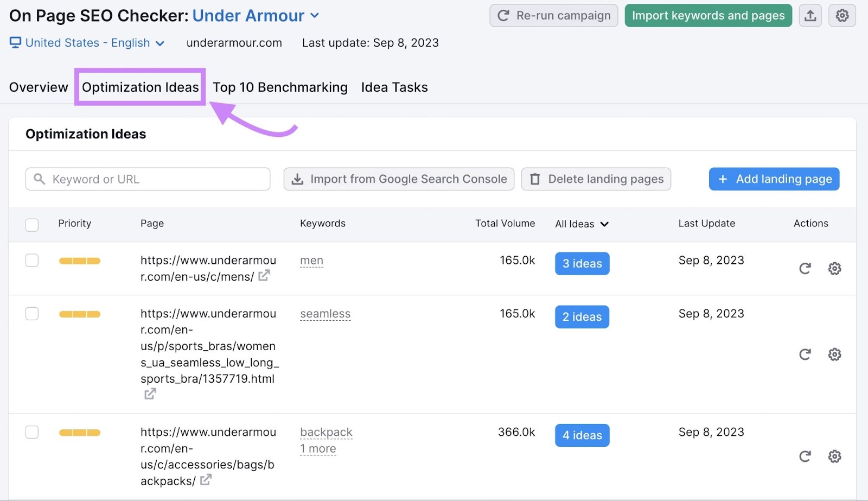This screenshot has height=501, width=868.
Task: Expand '1 more' keywords in backpack row
Action: [x=318, y=449]
